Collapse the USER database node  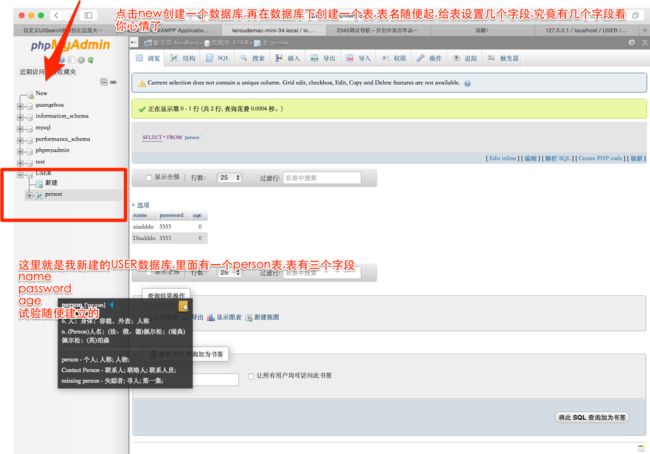[20, 174]
